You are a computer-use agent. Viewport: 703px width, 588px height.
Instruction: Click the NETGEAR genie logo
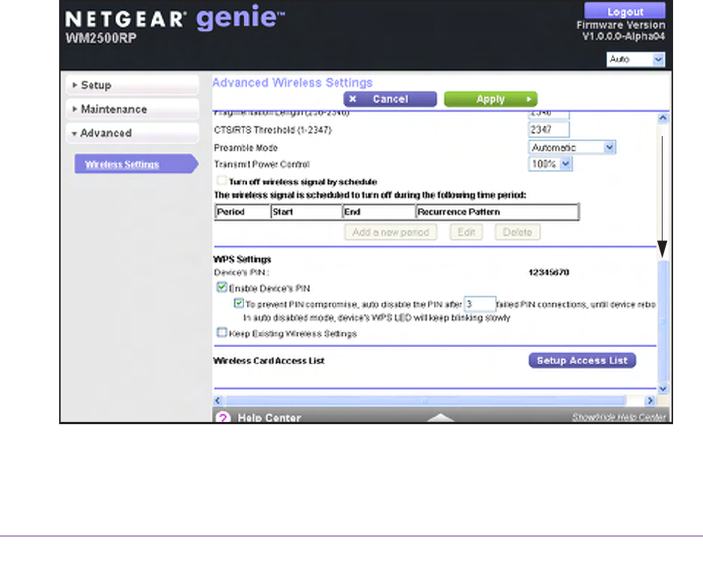click(175, 18)
